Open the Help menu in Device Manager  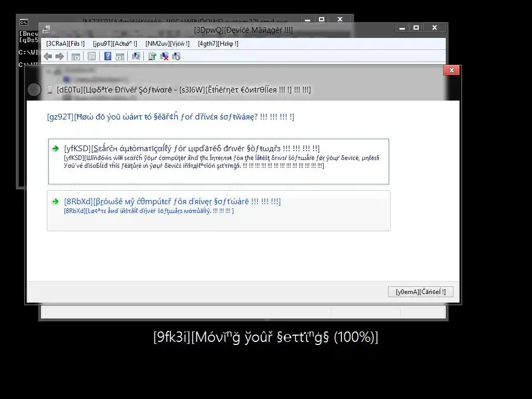218,44
